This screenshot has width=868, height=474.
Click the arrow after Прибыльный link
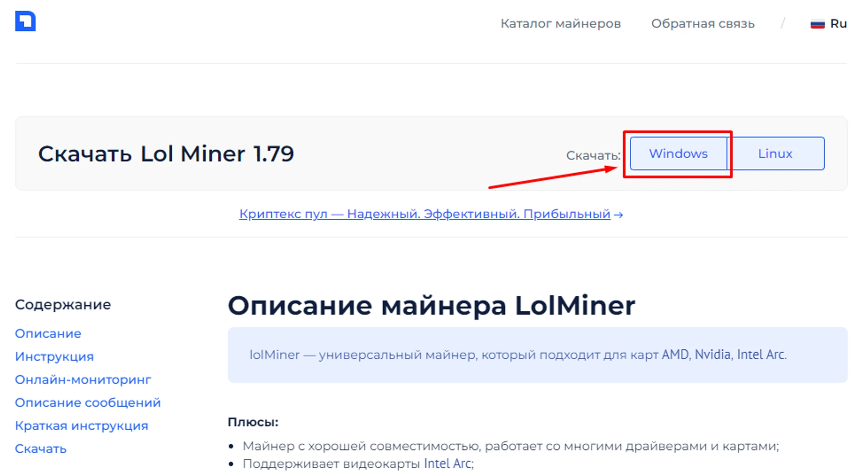(618, 215)
